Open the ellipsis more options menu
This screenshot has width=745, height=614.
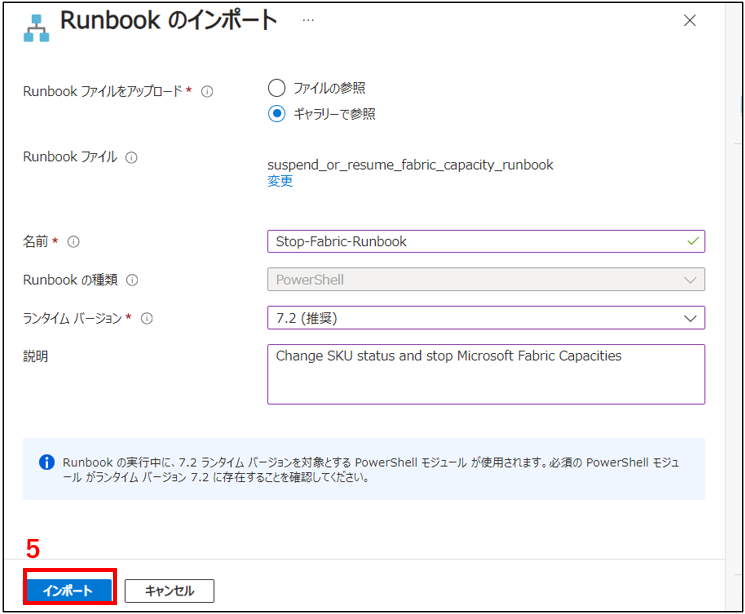click(308, 20)
